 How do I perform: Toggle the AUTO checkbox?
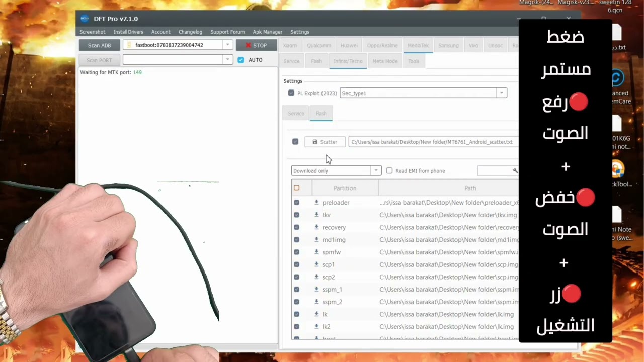click(240, 60)
